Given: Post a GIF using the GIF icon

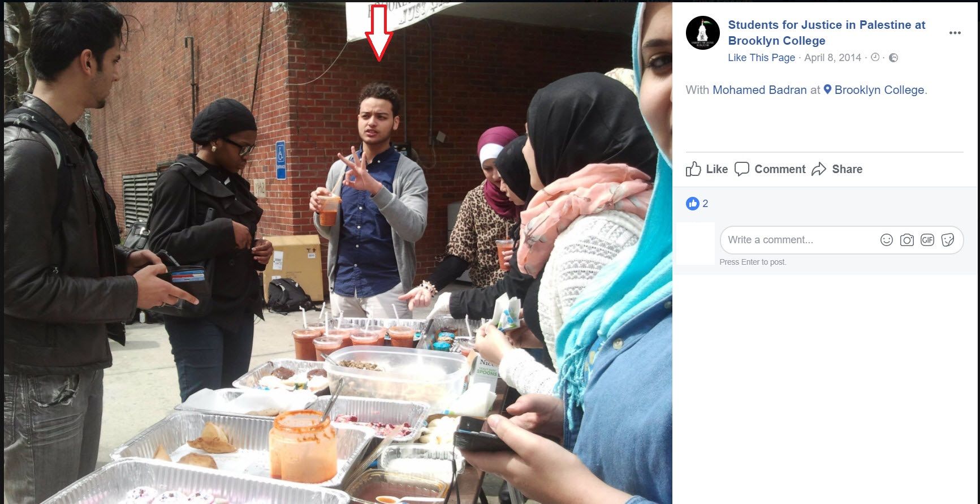Looking at the screenshot, I should click(927, 240).
